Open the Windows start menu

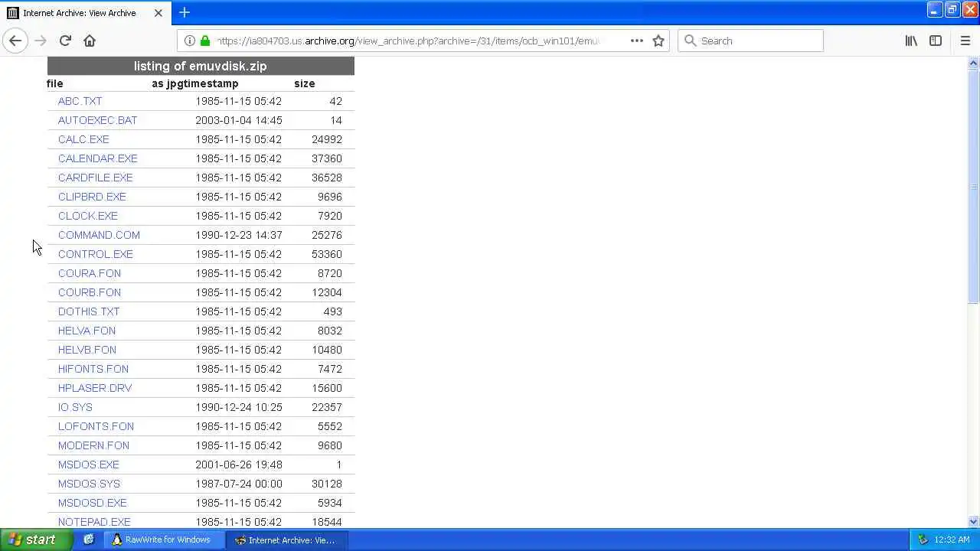tap(36, 540)
